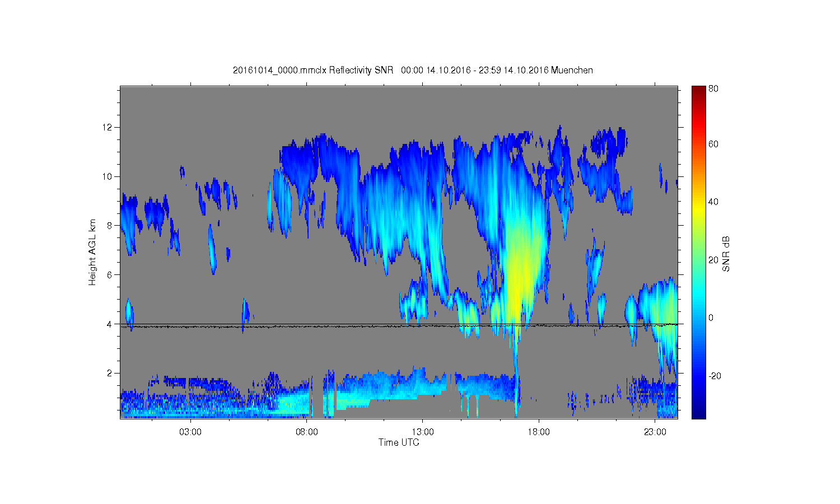
Task: Click the dark blue bottom of the colorbar
Action: click(x=698, y=413)
